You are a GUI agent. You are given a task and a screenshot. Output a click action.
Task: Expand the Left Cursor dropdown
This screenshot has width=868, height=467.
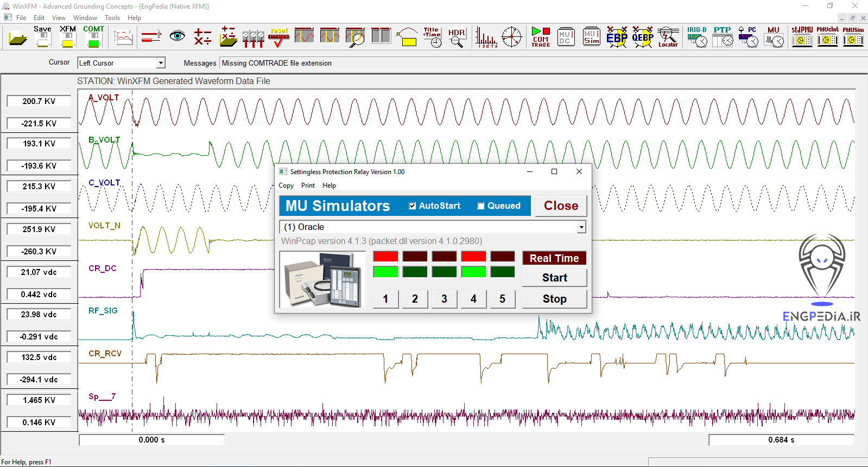pos(161,63)
